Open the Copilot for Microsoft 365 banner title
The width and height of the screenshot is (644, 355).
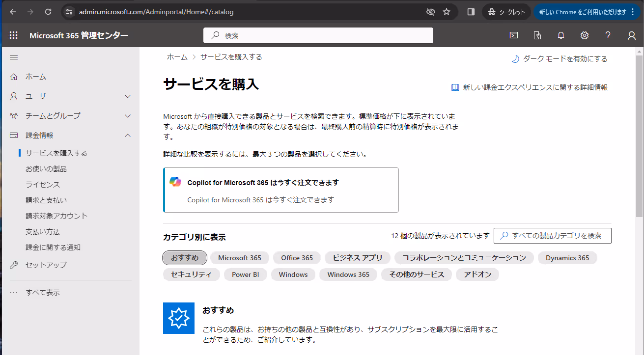pyautogui.click(x=263, y=183)
